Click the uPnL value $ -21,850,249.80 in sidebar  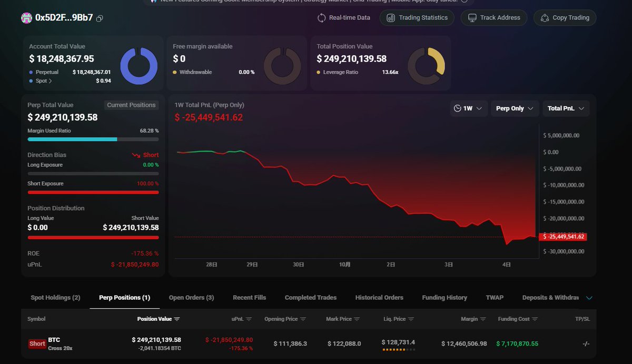pyautogui.click(x=134, y=264)
